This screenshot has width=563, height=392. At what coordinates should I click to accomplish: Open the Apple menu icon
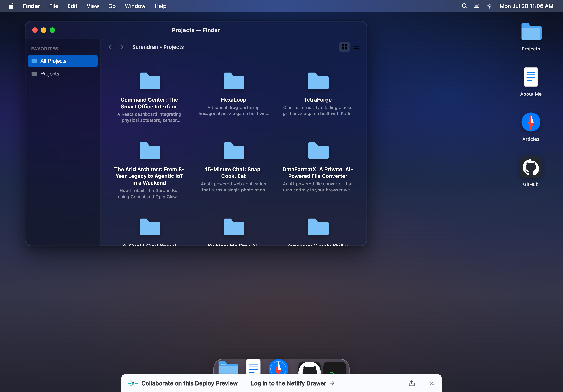pyautogui.click(x=11, y=6)
